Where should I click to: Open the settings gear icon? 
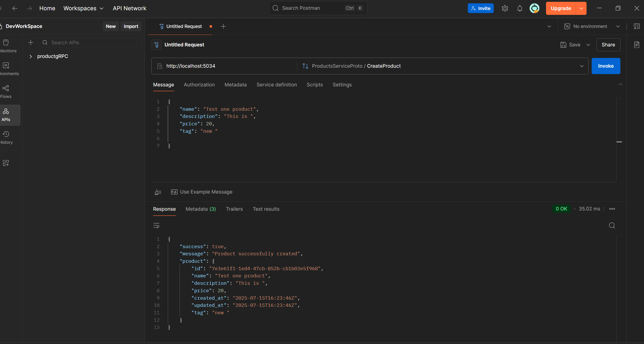(x=505, y=8)
